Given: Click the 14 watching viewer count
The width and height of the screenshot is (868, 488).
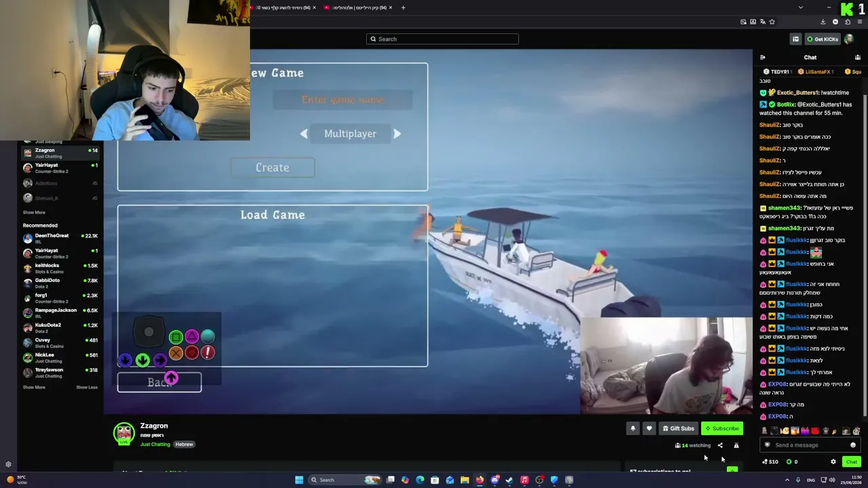Looking at the screenshot, I should click(692, 445).
